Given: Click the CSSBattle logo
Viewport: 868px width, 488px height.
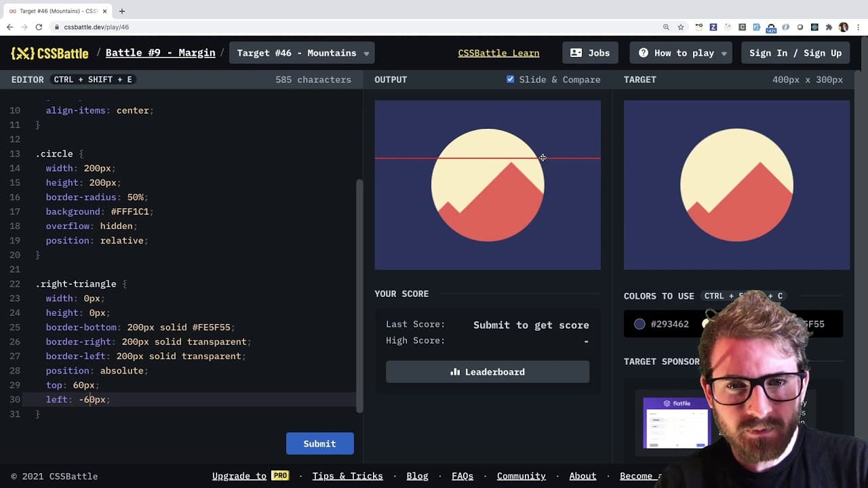Looking at the screenshot, I should [x=50, y=53].
